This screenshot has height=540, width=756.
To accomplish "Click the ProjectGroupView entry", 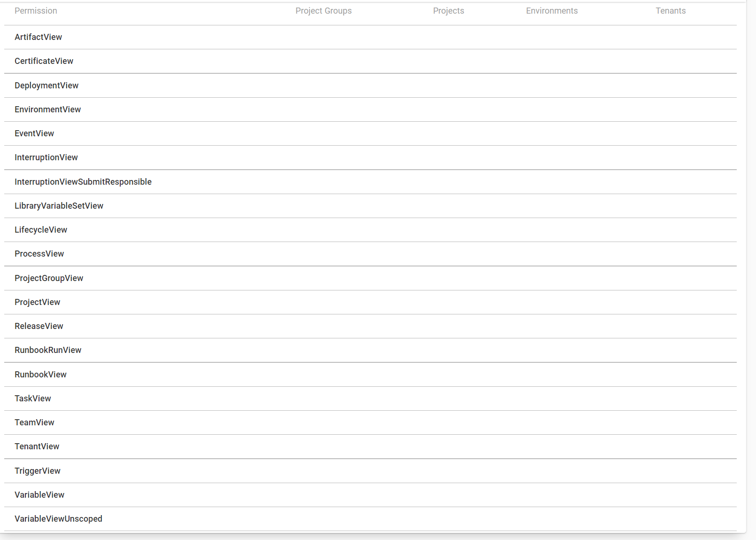I will [48, 278].
